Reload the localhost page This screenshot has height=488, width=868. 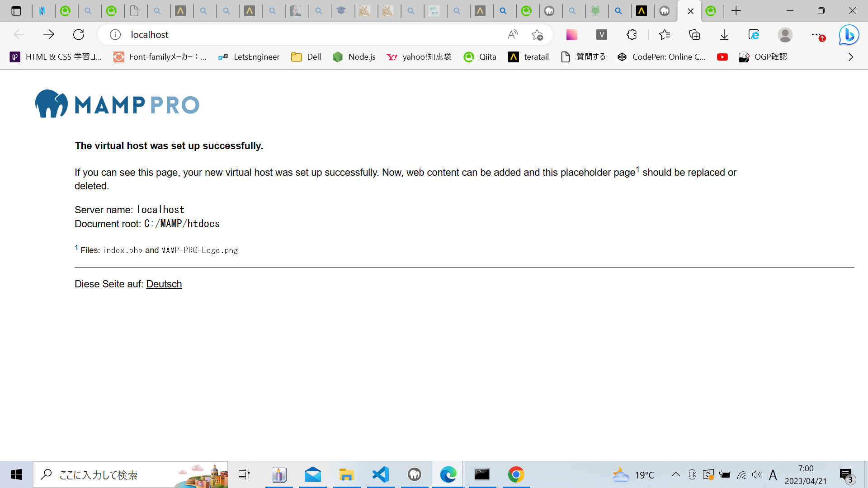[79, 34]
